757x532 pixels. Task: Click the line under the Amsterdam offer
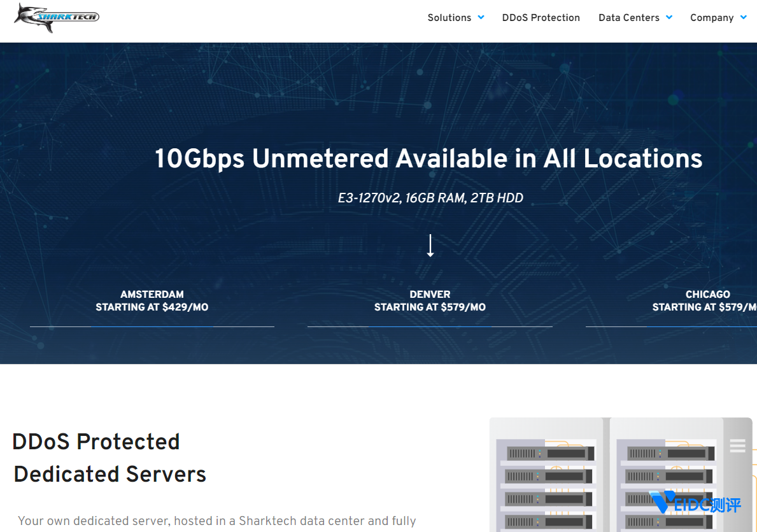point(152,326)
